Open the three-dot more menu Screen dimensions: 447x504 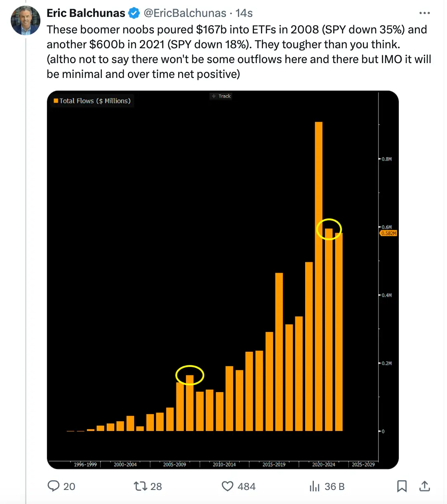(x=424, y=13)
